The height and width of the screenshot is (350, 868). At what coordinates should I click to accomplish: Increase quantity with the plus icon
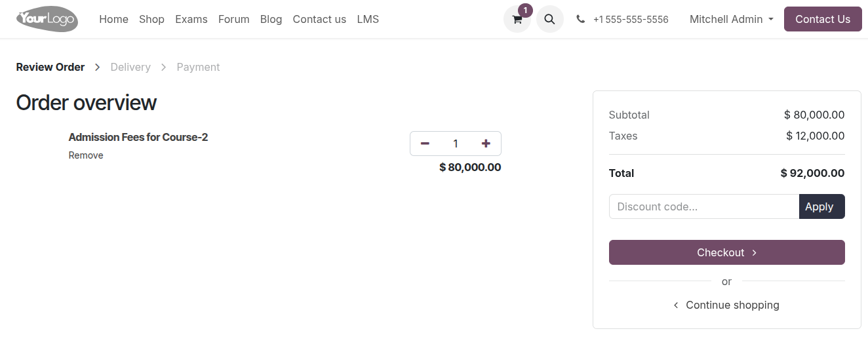(x=486, y=144)
